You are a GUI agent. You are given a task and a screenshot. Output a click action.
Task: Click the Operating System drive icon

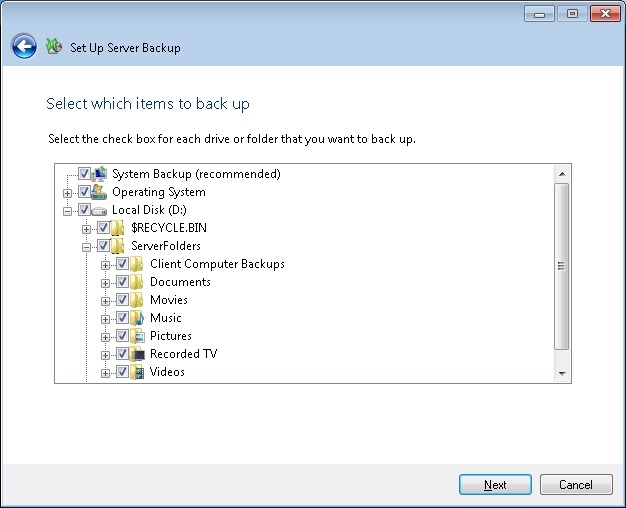point(100,192)
